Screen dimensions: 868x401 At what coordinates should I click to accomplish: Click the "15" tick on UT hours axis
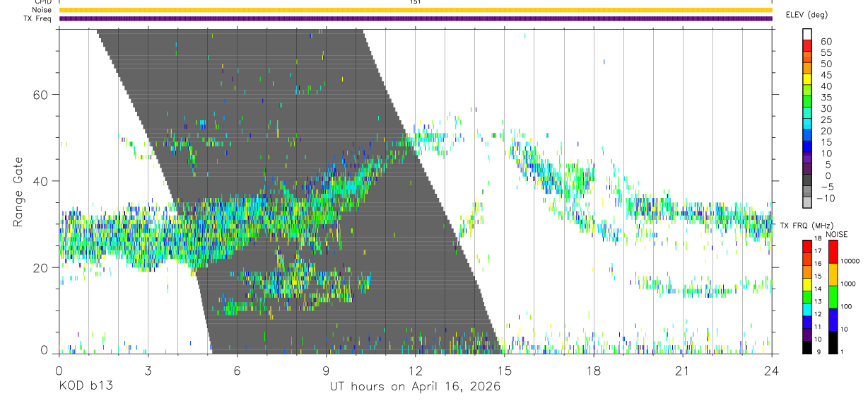pyautogui.click(x=505, y=370)
